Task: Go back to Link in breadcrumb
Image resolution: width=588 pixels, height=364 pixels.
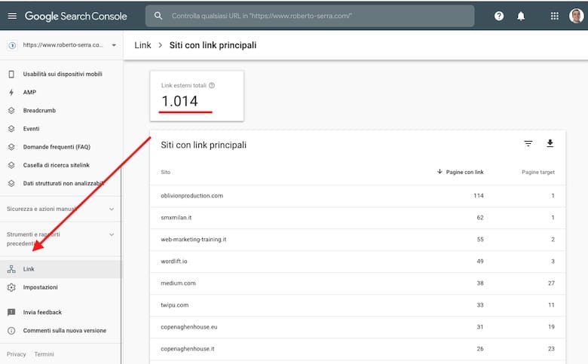Action: click(x=142, y=45)
